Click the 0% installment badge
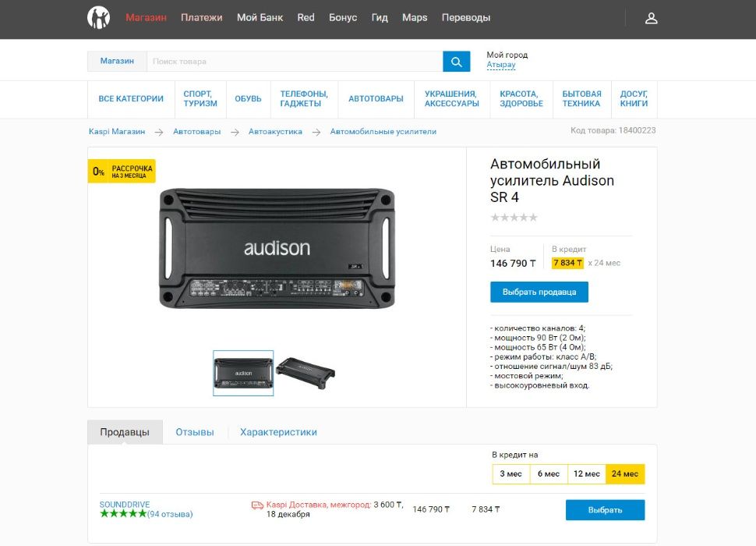The image size is (756, 546). coord(122,172)
